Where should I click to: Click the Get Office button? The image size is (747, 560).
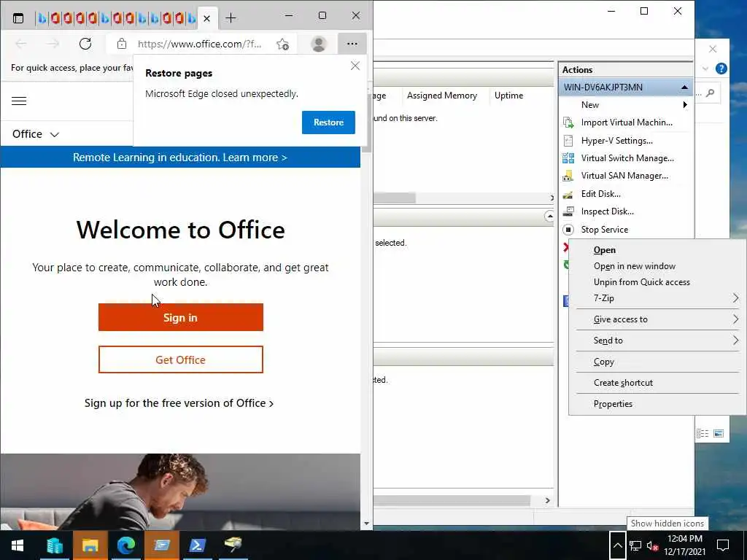181,359
